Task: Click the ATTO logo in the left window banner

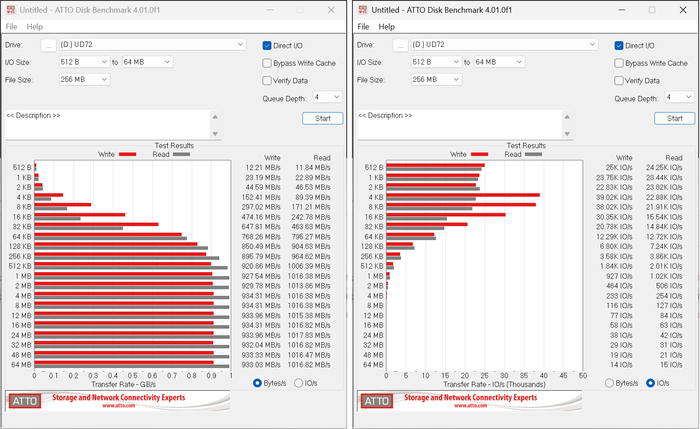Action: point(25,402)
